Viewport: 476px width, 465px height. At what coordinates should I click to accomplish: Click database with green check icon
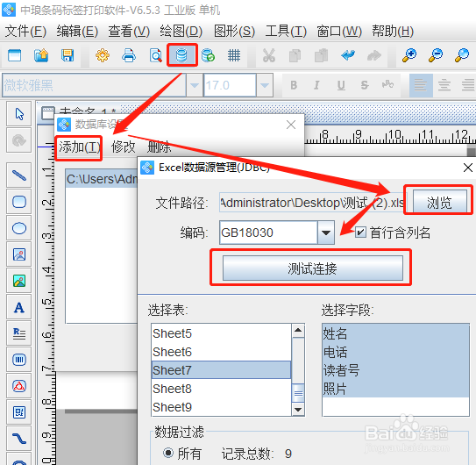(x=208, y=55)
